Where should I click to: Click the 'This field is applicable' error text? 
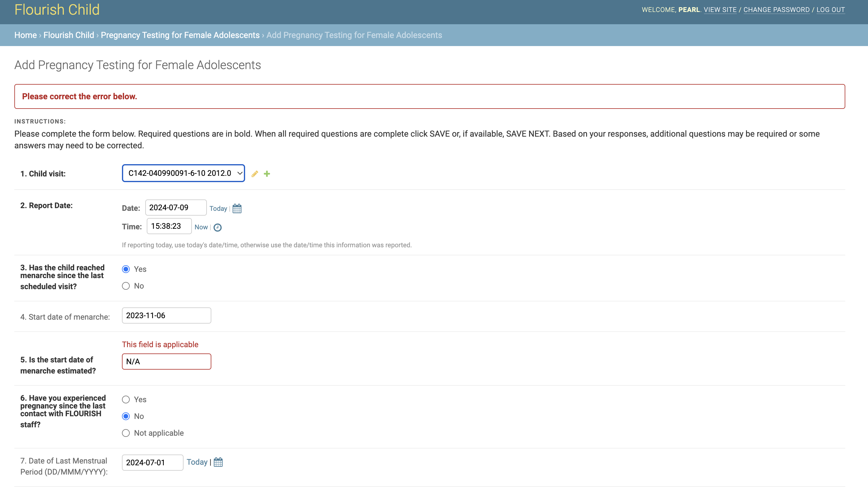click(160, 344)
